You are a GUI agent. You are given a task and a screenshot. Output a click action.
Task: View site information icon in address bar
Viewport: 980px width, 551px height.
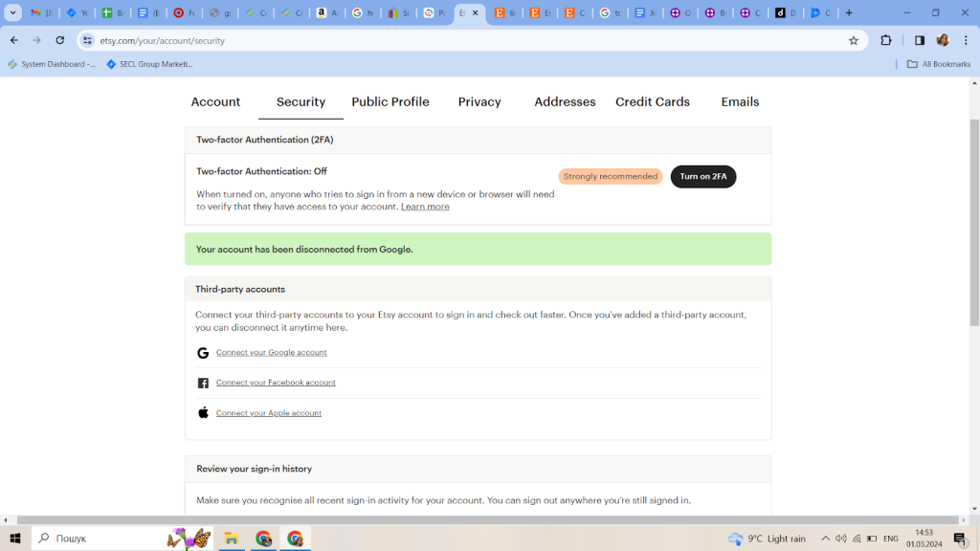click(88, 40)
